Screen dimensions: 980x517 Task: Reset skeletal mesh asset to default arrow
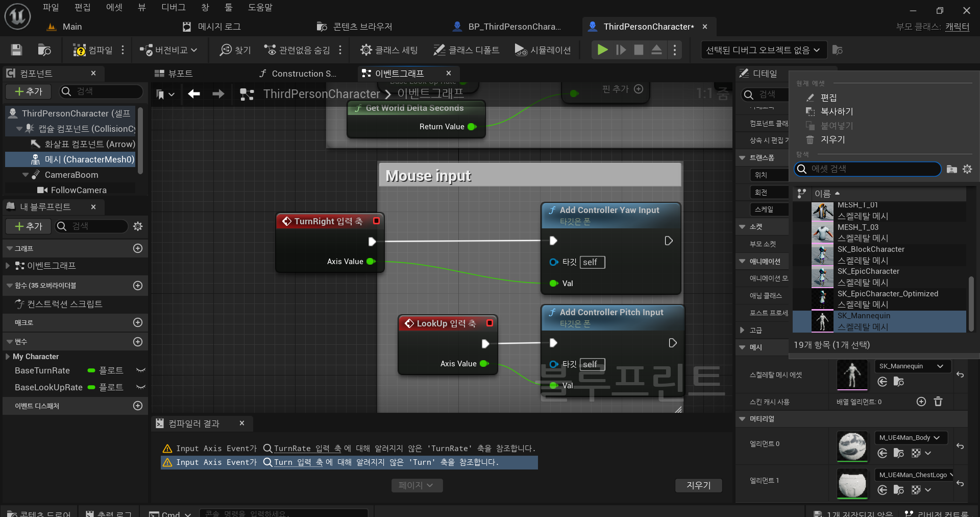tap(960, 375)
